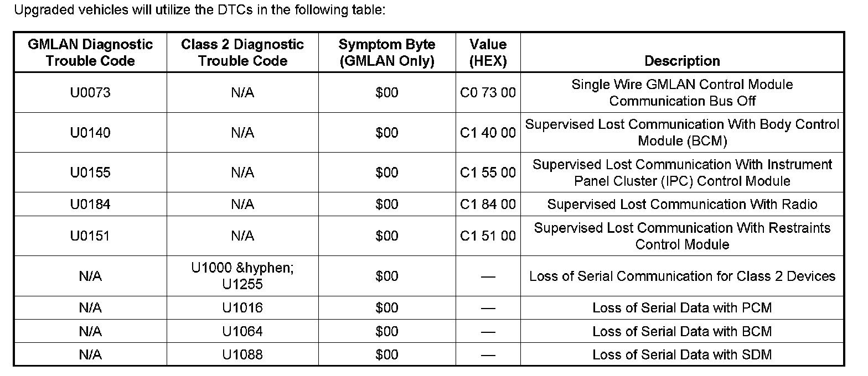868x376 pixels.
Task: Select "Supervised Lost Communication With Radio" text
Action: pos(682,205)
